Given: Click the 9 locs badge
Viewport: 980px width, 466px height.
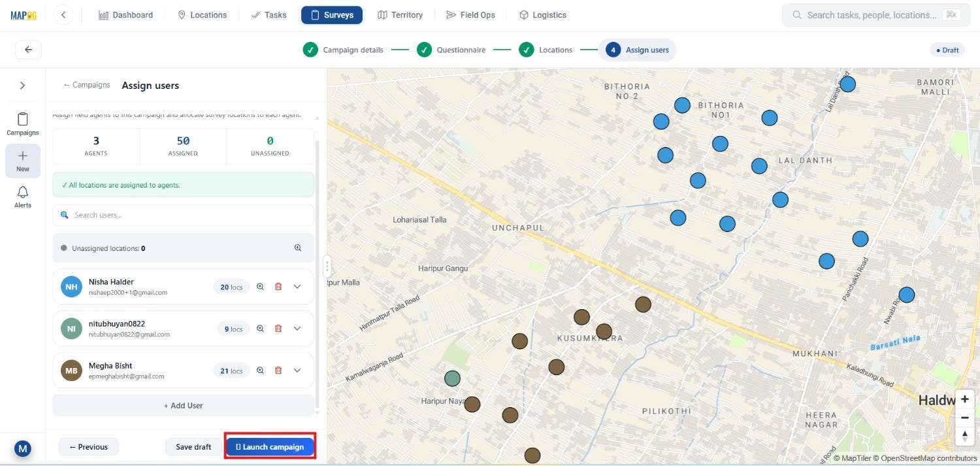Looking at the screenshot, I should 233,329.
